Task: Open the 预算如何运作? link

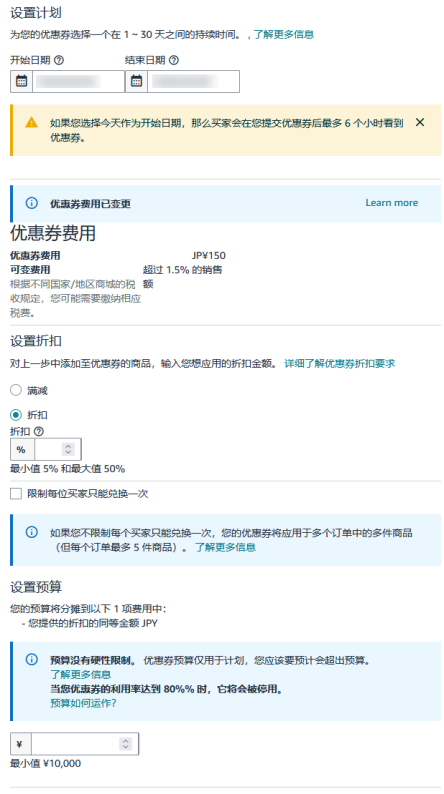Action: 83,703
